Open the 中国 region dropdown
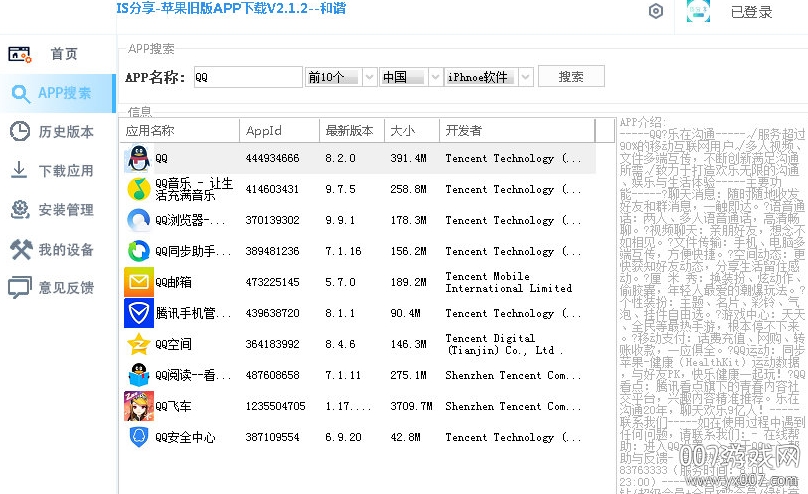The width and height of the screenshot is (808, 494). click(x=434, y=77)
